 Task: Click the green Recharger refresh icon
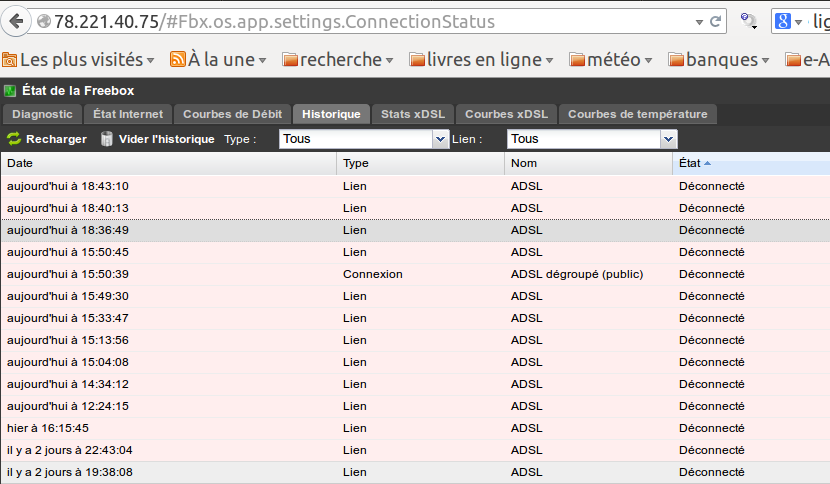click(14, 139)
